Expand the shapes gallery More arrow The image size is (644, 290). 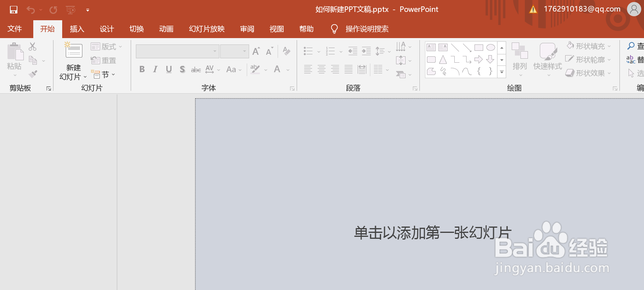502,72
